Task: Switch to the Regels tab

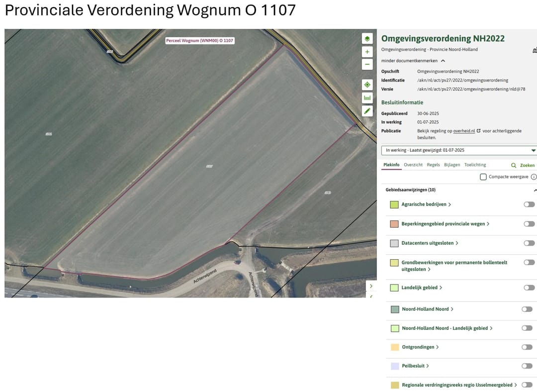Action: tap(433, 165)
